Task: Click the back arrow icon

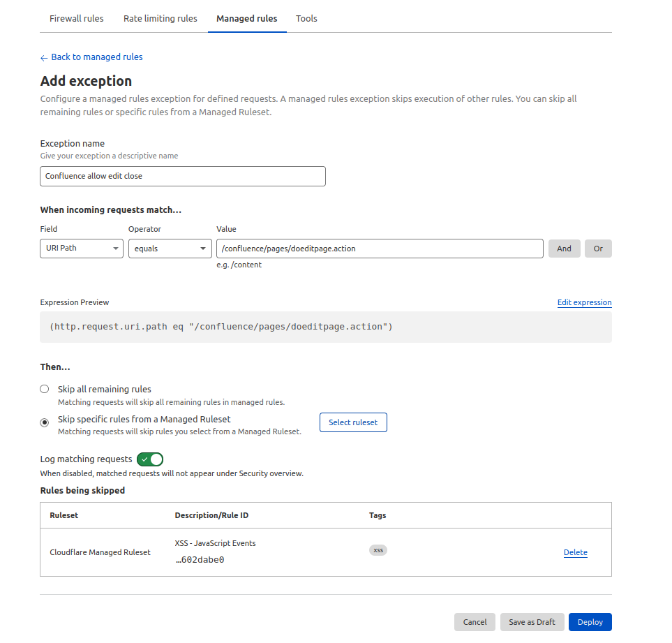Action: coord(44,58)
